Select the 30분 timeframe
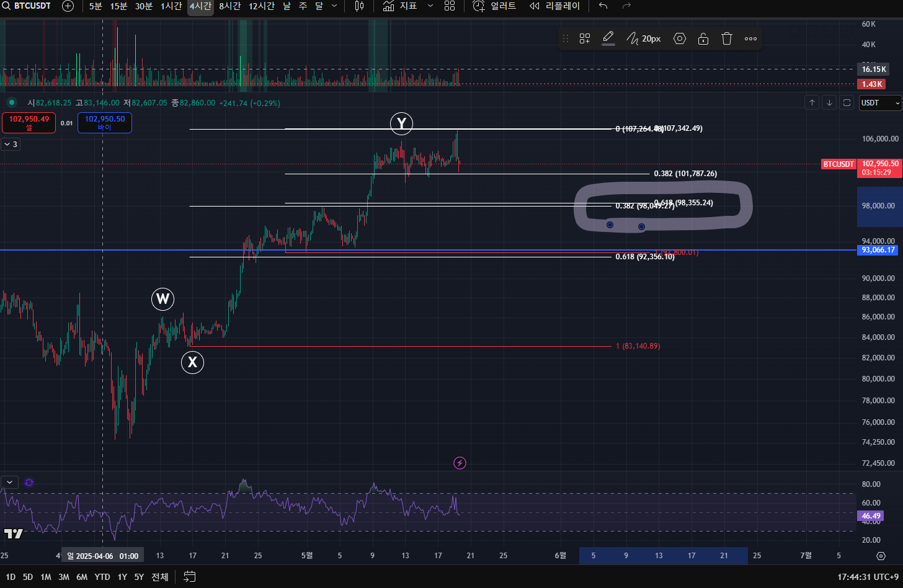 click(x=144, y=6)
